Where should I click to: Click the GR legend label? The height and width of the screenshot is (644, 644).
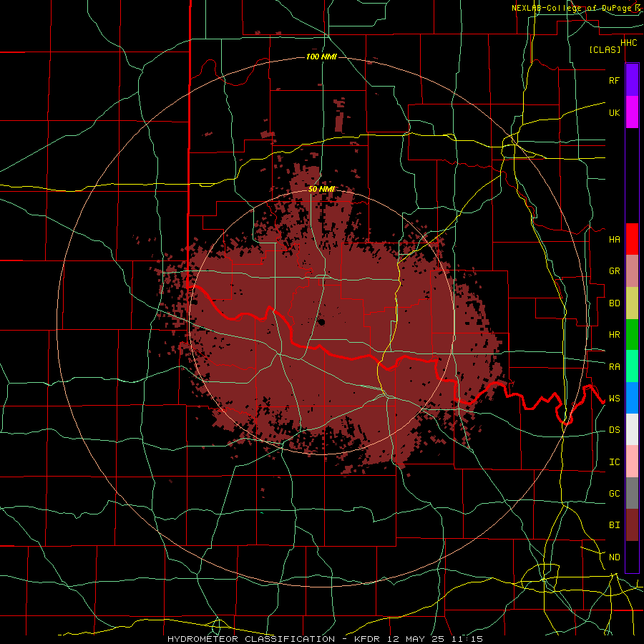click(614, 271)
